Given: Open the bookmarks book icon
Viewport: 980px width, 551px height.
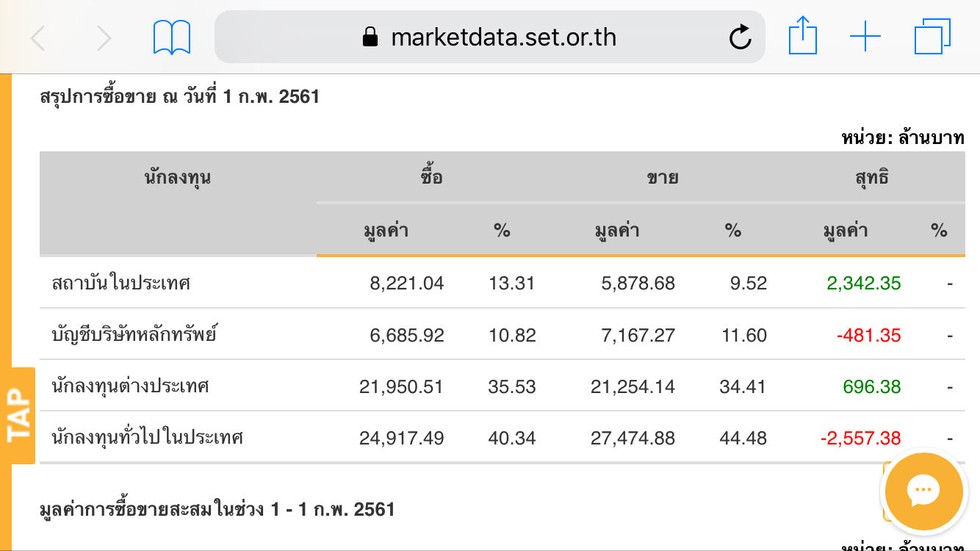Looking at the screenshot, I should pos(172,37).
